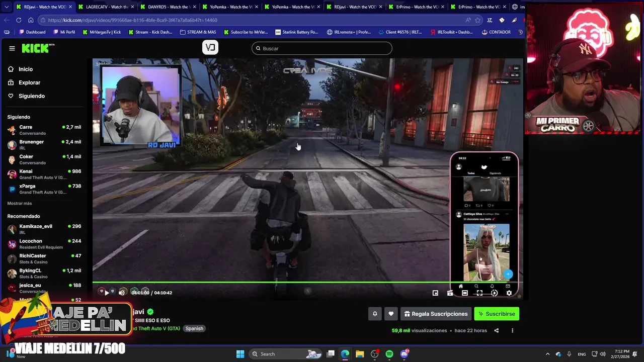Click Regala Suscripciones button

pos(436,314)
